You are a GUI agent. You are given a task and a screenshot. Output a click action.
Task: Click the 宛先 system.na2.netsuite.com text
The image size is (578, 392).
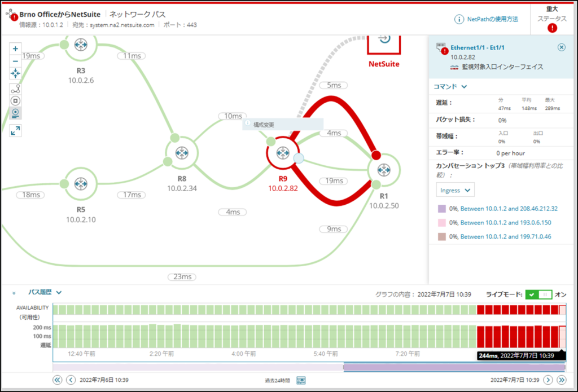pyautogui.click(x=113, y=25)
